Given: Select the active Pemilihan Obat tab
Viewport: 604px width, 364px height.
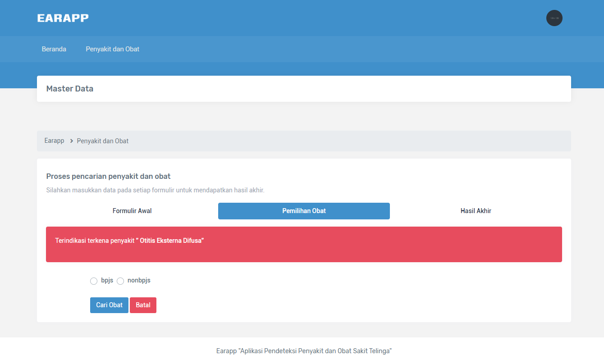Looking at the screenshot, I should click(x=304, y=211).
